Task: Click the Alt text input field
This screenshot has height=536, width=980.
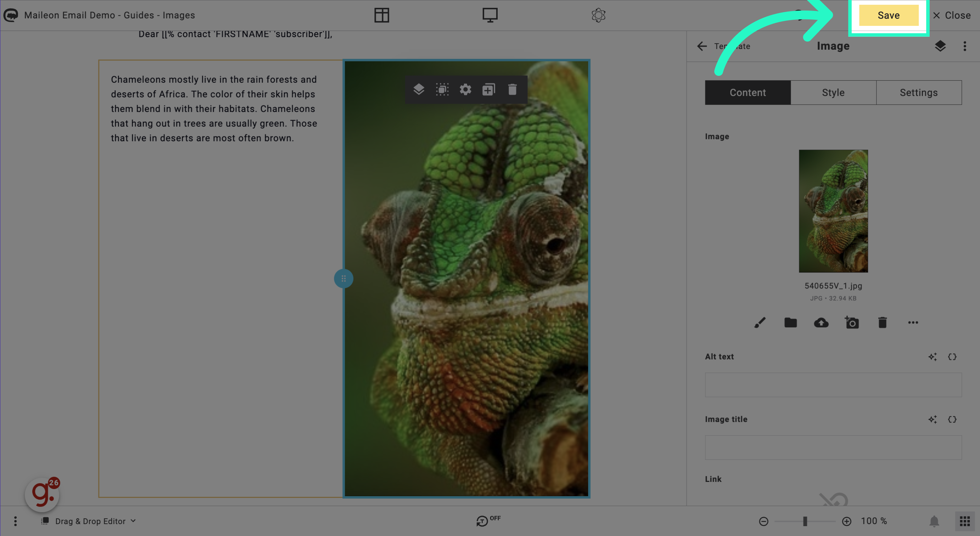Action: (x=833, y=385)
